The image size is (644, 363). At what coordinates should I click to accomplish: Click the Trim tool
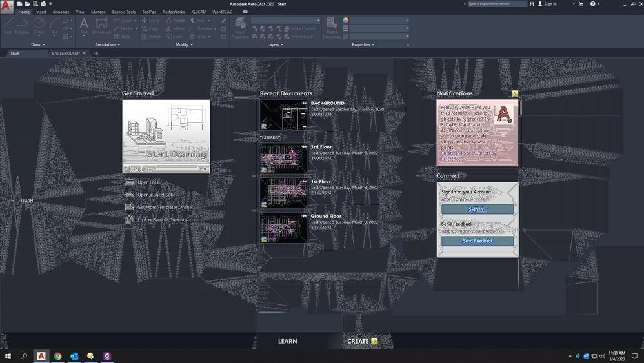click(197, 21)
